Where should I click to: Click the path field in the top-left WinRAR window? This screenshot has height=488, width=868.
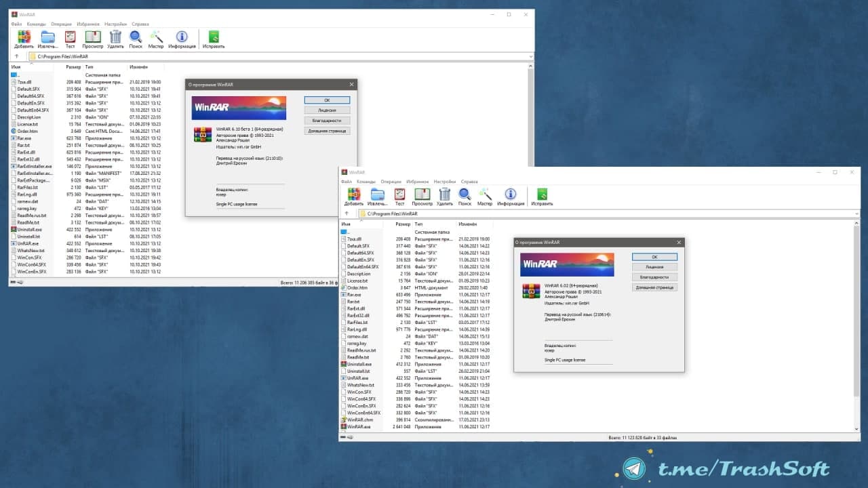point(281,56)
